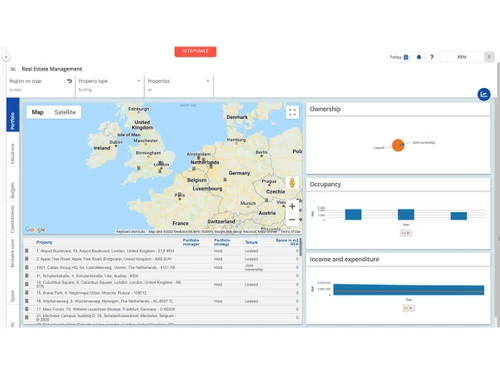This screenshot has width=500, height=375.
Task: Pick up the Street View pegman
Action: coord(292,183)
